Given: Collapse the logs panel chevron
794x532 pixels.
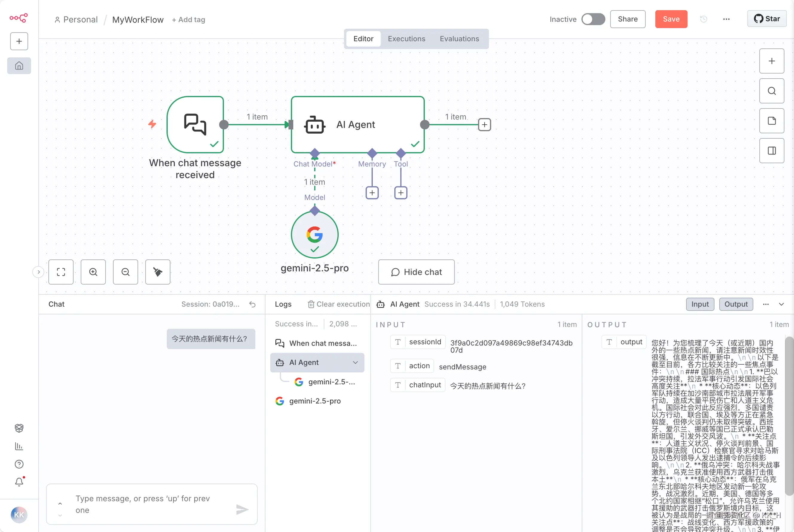Looking at the screenshot, I should click(x=781, y=304).
